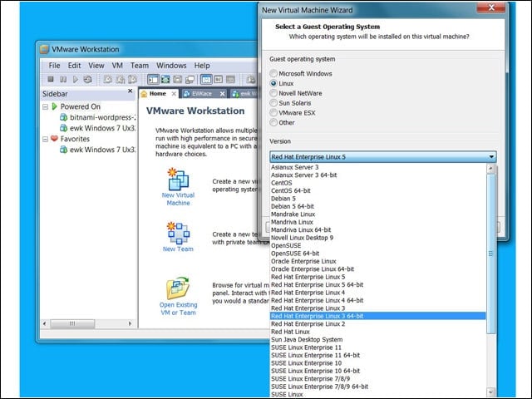Click the Revert to Snapshot icon
The width and height of the screenshot is (532, 399).
(x=120, y=80)
